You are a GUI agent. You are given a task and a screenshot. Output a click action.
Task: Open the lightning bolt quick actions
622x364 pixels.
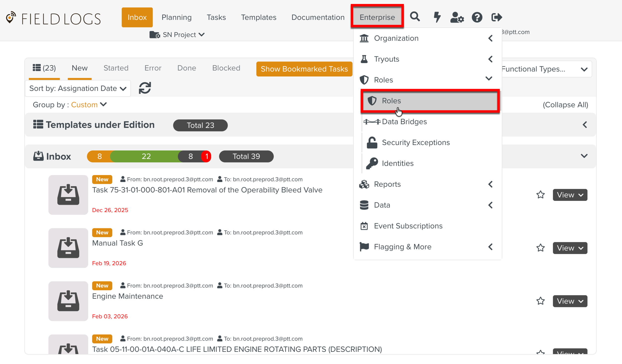437,17
